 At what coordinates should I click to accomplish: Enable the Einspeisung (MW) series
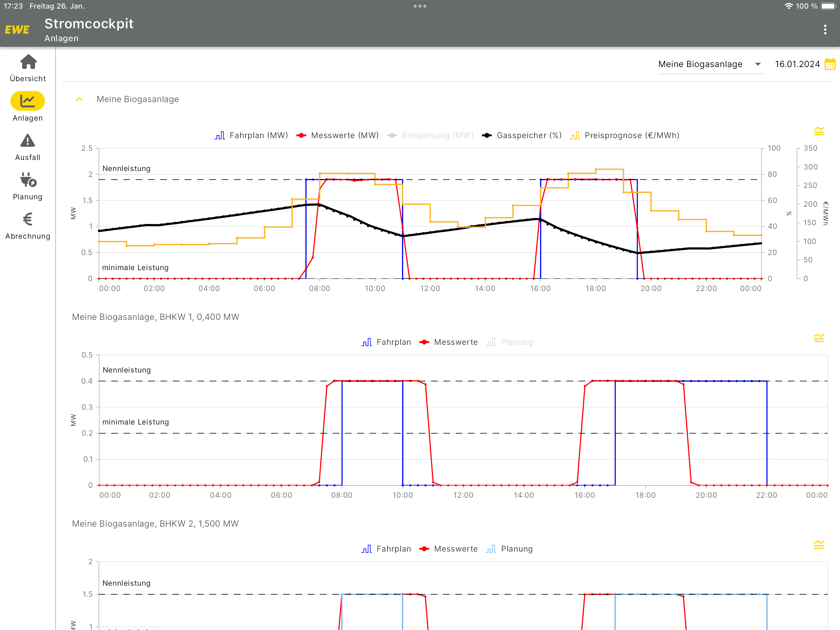(430, 136)
